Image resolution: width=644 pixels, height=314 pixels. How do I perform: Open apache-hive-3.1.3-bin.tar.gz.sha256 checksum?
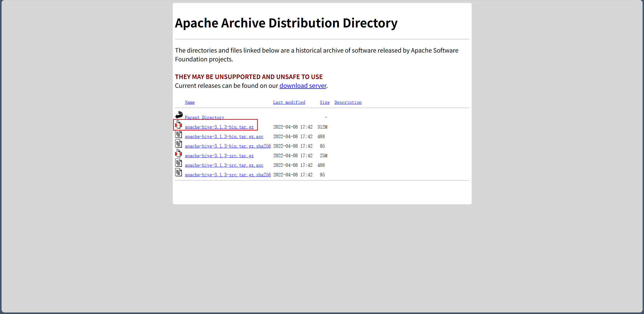(228, 146)
